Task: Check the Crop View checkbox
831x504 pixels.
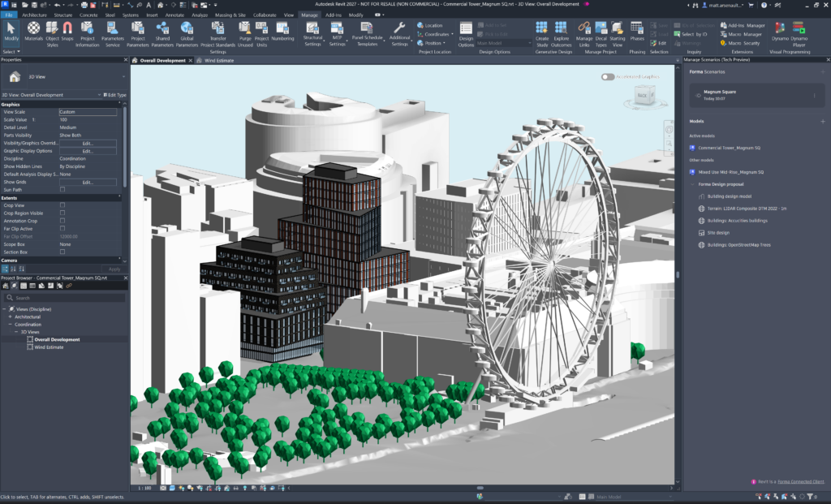Action: pos(62,205)
